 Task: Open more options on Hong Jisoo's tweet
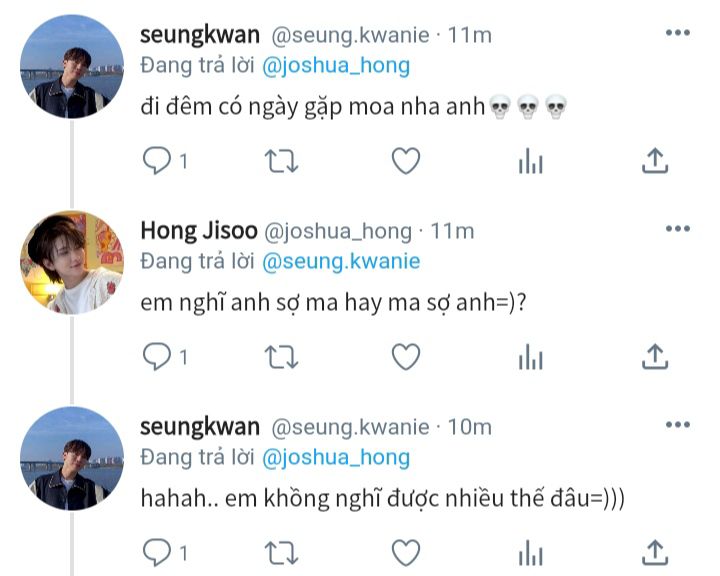[x=678, y=229]
